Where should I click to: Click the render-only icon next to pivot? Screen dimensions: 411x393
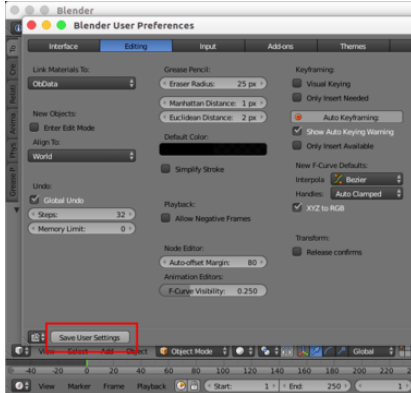(x=286, y=351)
